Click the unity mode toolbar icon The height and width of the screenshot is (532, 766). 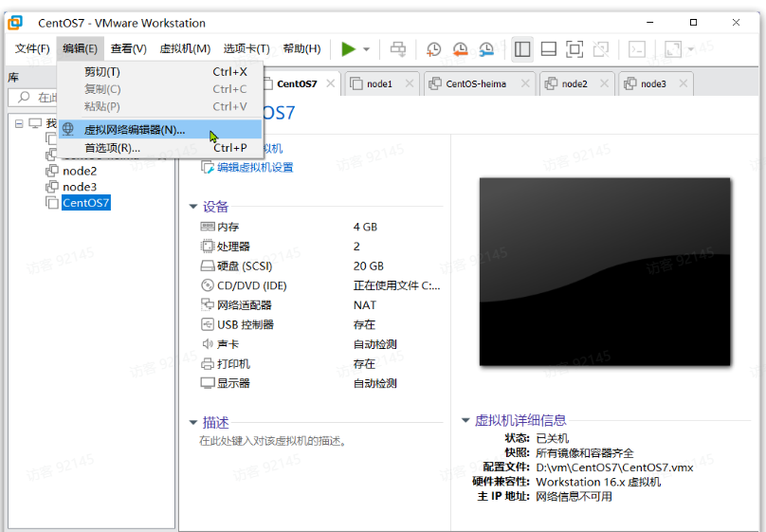click(601, 49)
